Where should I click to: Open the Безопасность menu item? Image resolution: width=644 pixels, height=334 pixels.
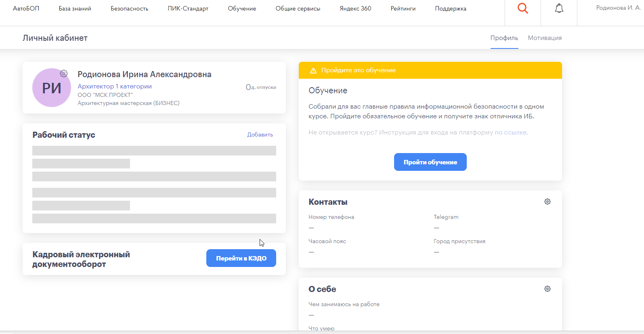pos(130,8)
